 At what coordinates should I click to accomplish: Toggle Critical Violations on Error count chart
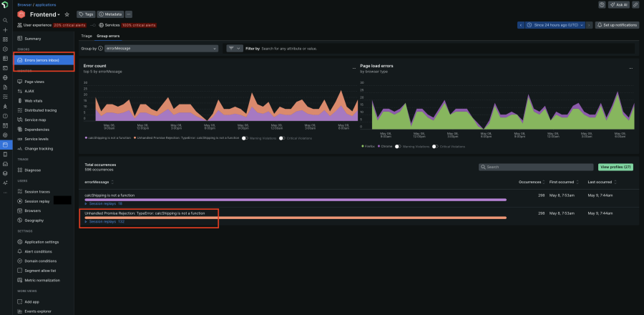pos(280,137)
